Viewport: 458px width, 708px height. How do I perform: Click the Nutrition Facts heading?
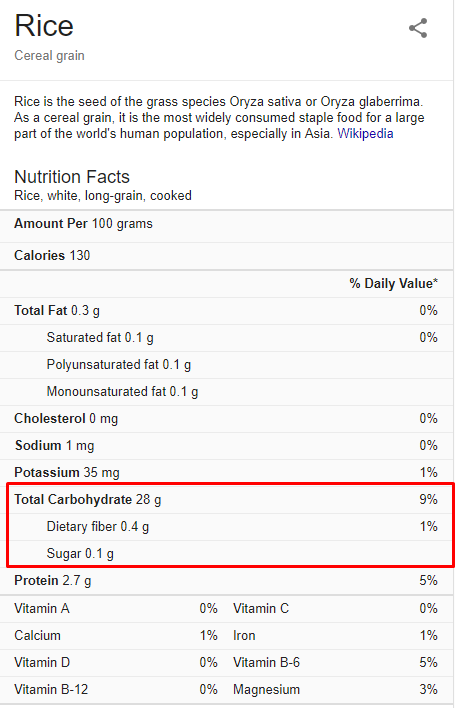(x=72, y=177)
